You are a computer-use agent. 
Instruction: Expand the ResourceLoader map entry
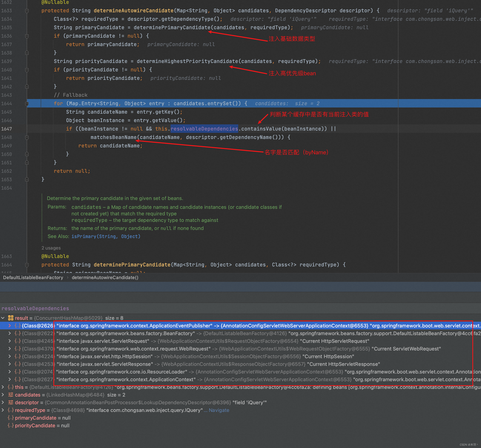coord(10,372)
